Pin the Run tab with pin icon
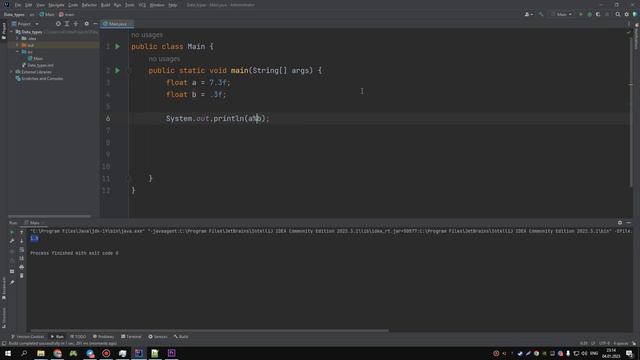The image size is (640, 360). click(x=12, y=282)
